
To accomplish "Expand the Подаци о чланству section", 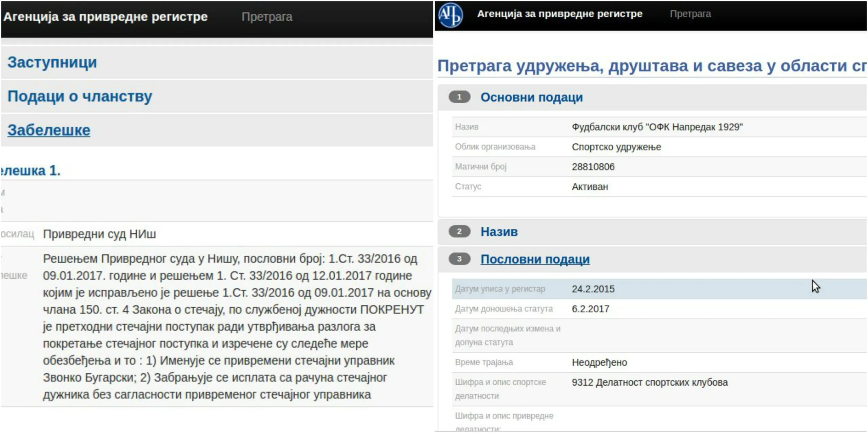I will point(80,96).
